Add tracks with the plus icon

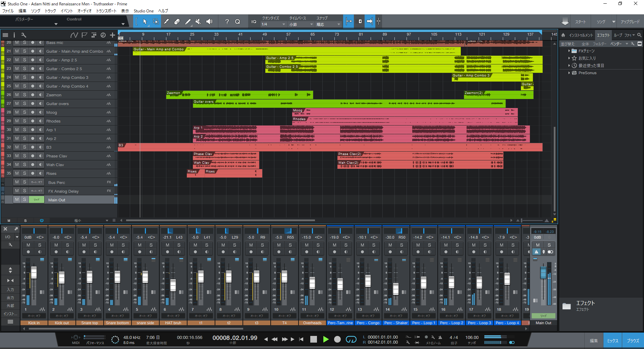[112, 35]
